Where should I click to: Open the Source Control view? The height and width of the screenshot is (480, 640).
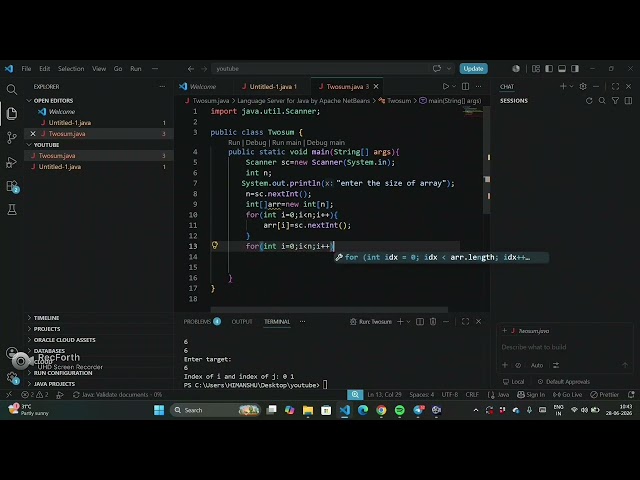pos(12,138)
